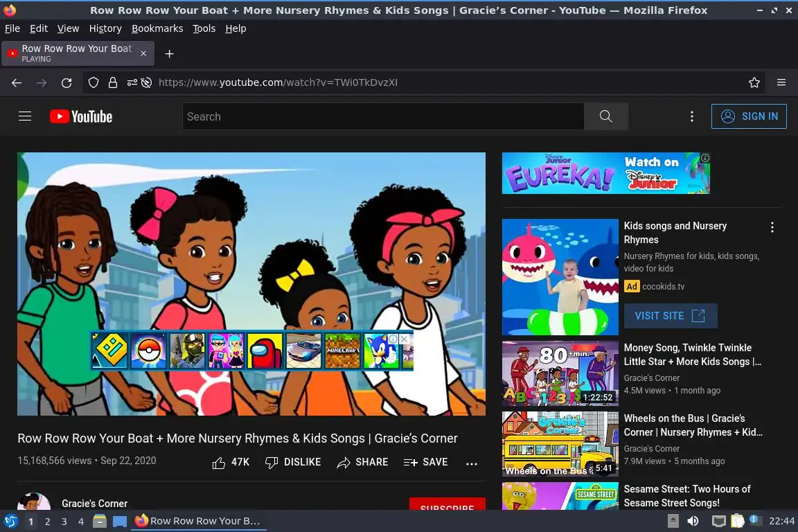Viewport: 798px width, 532px height.
Task: Open the Help menu
Action: (x=236, y=28)
